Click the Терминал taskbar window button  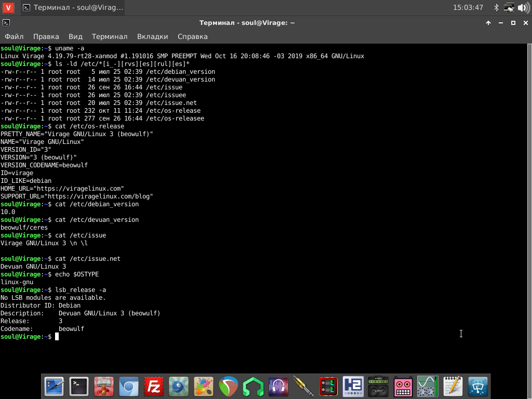73,7
